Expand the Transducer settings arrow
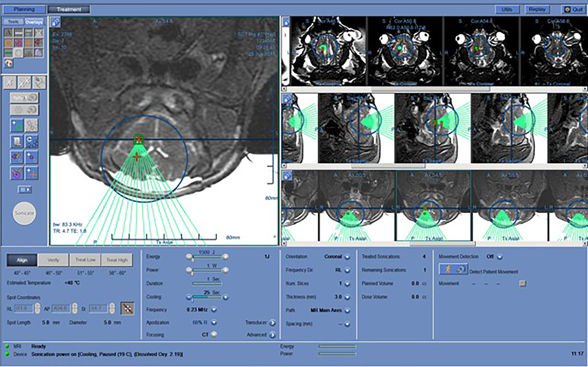This screenshot has width=588, height=367. (272, 322)
